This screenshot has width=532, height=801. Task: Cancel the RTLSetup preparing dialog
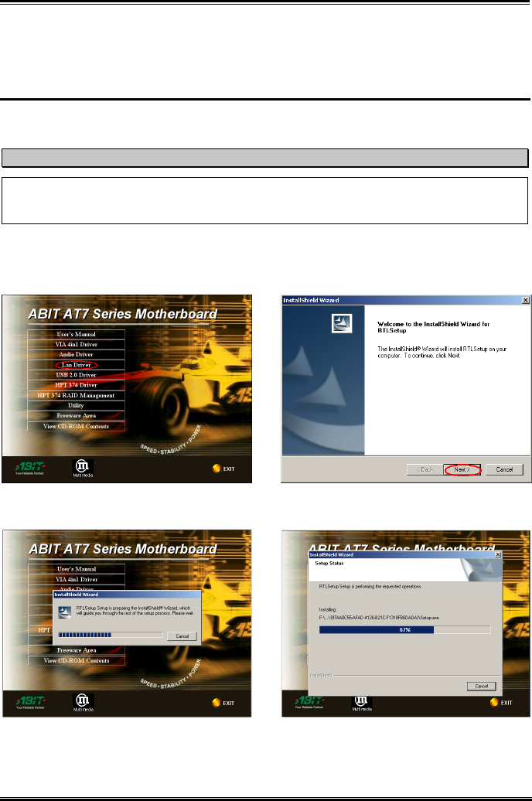[182, 636]
